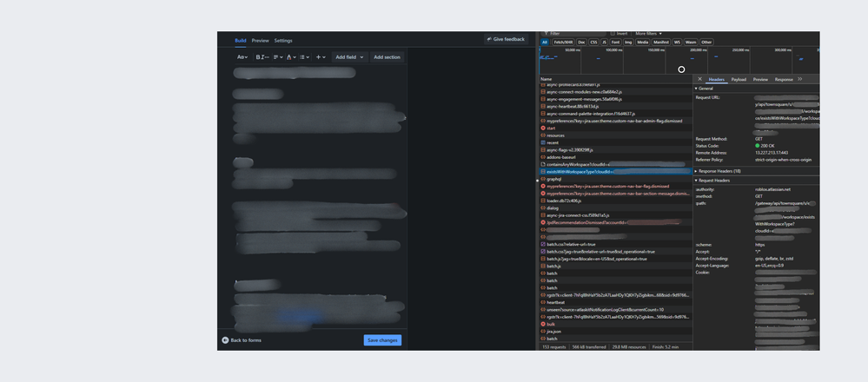
Task: Show more detail tabs chevron
Action: (x=800, y=79)
